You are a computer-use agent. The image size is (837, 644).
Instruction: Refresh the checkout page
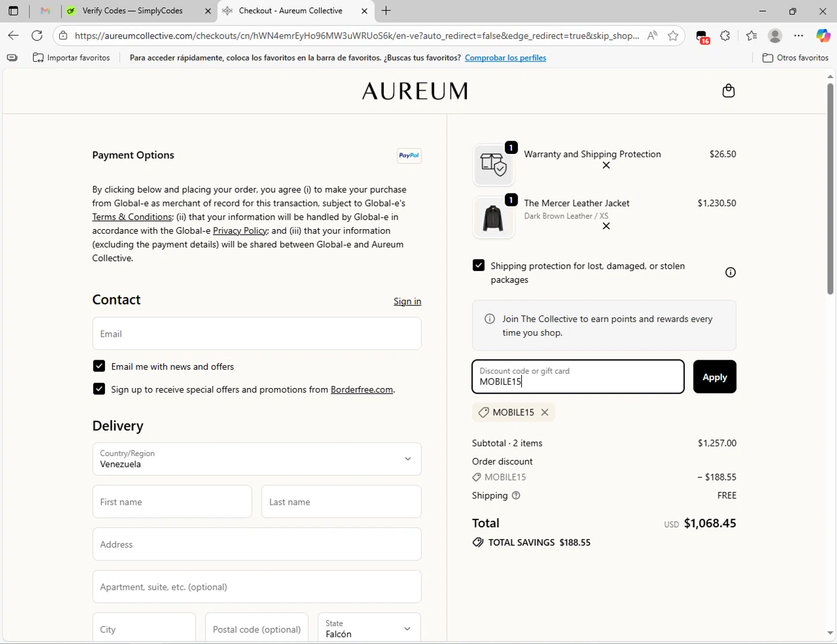click(37, 36)
